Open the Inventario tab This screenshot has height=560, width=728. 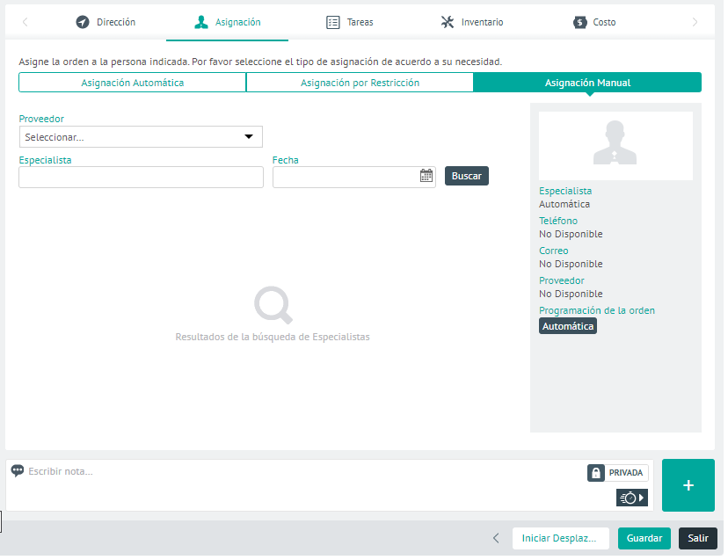472,22
